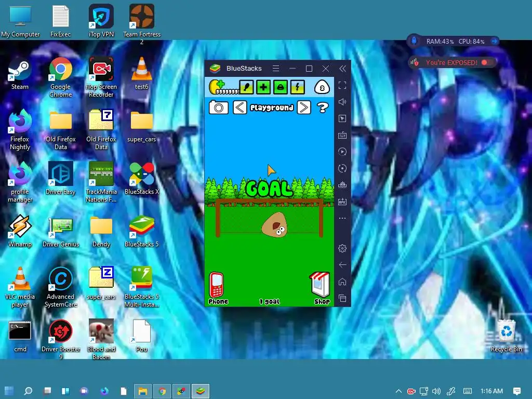Open the health (plus) status in Pou
The image size is (532, 399).
[263, 87]
